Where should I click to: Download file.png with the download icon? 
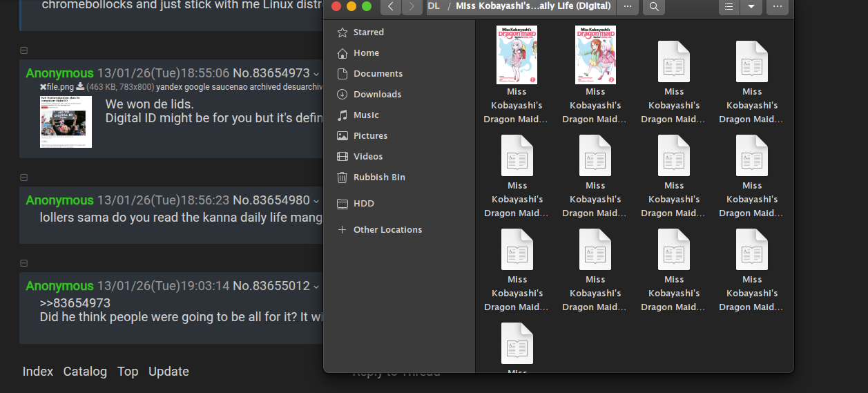point(79,87)
